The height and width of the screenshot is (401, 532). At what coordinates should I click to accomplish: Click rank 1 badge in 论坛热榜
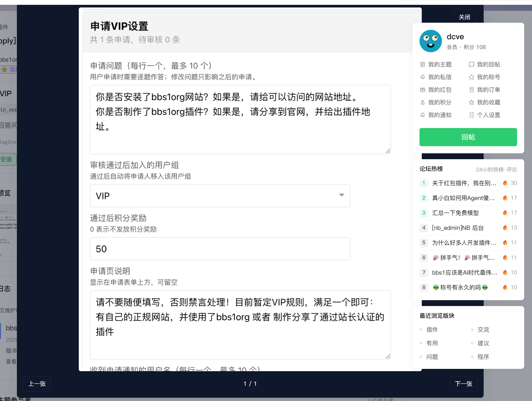click(424, 183)
